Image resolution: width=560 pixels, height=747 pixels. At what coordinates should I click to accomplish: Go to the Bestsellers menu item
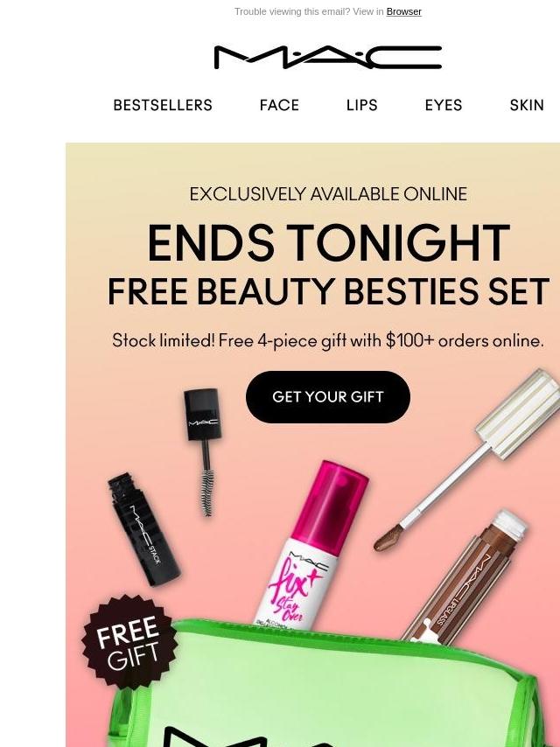pyautogui.click(x=163, y=105)
